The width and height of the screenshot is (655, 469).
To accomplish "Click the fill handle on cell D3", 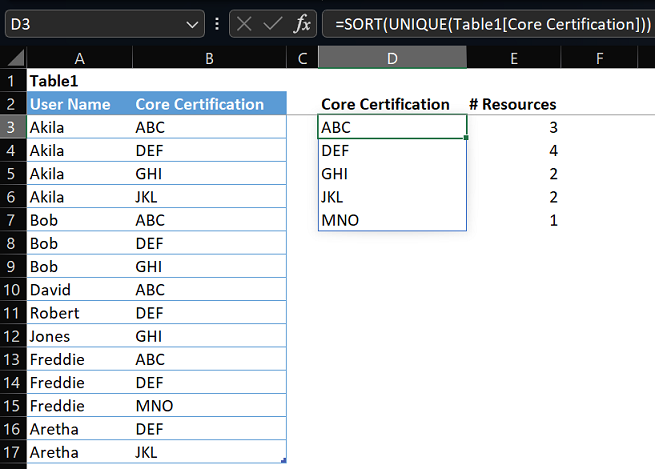I will [466, 138].
